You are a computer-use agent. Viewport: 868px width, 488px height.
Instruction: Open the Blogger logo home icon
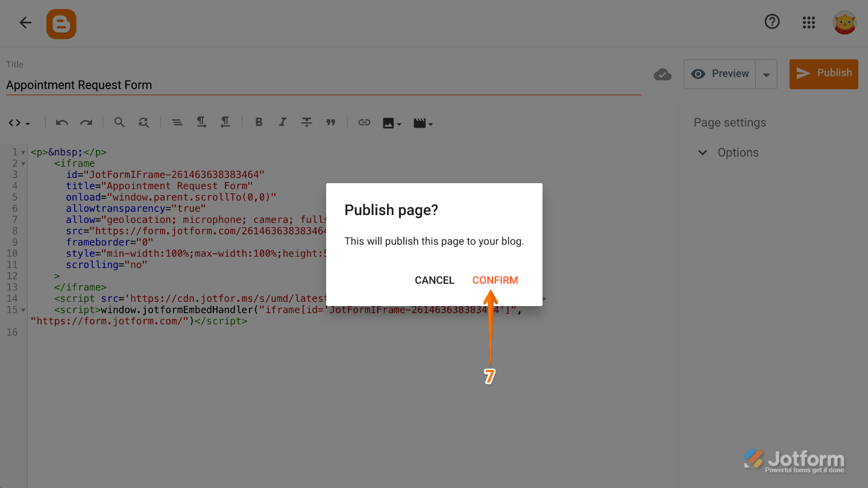coord(61,24)
